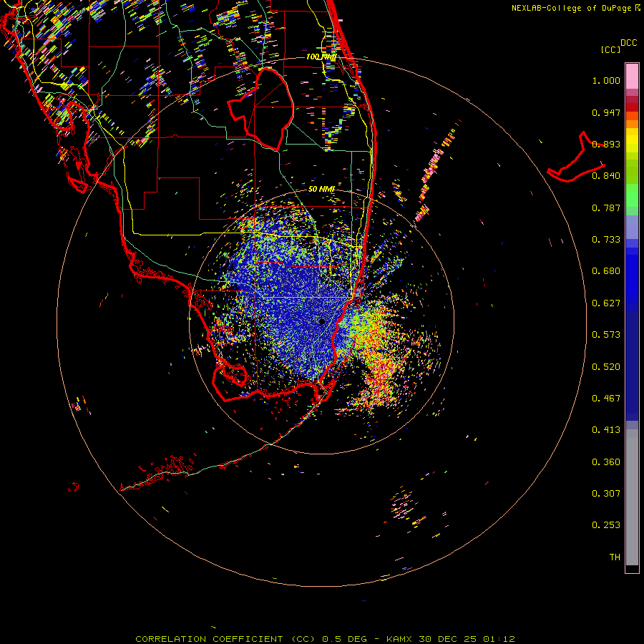
Task: Click the pink top segment of color bar
Action: click(x=632, y=76)
